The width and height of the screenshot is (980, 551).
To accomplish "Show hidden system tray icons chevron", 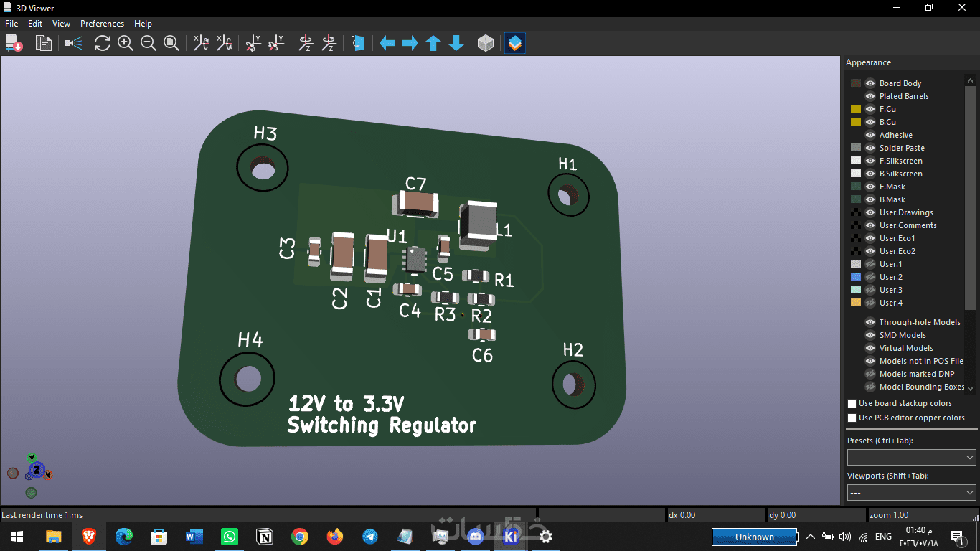I will [x=811, y=536].
